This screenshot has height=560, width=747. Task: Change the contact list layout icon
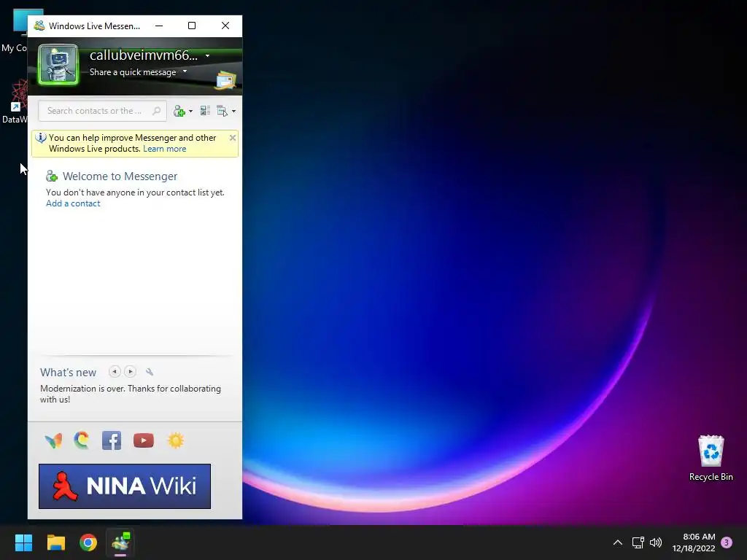tap(205, 111)
